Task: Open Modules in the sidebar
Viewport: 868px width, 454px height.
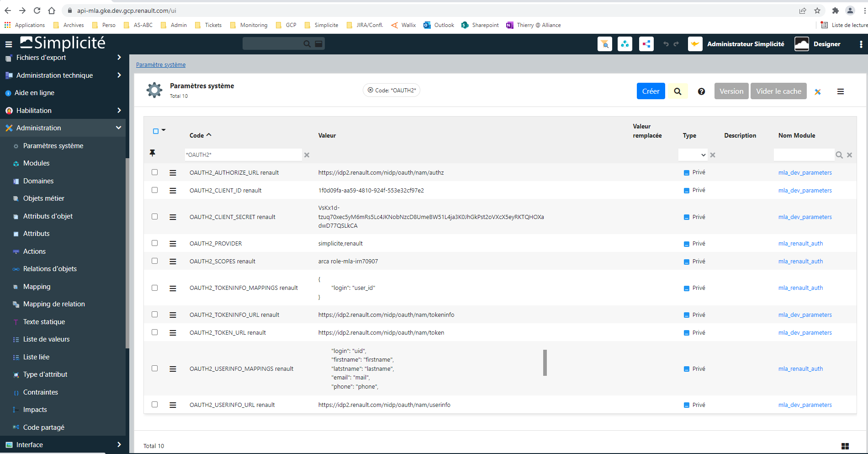Action: (36, 163)
